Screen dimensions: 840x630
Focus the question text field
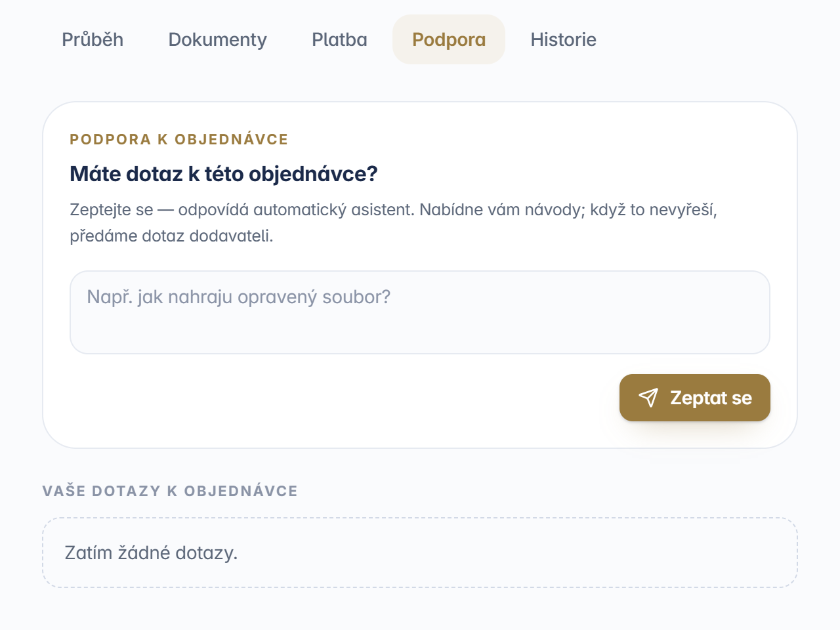[x=420, y=312]
